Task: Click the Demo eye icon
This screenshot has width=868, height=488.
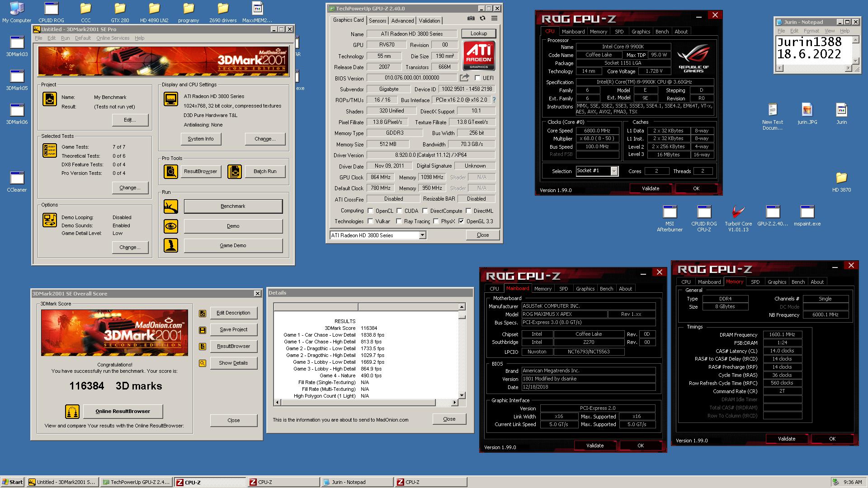Action: click(x=171, y=226)
